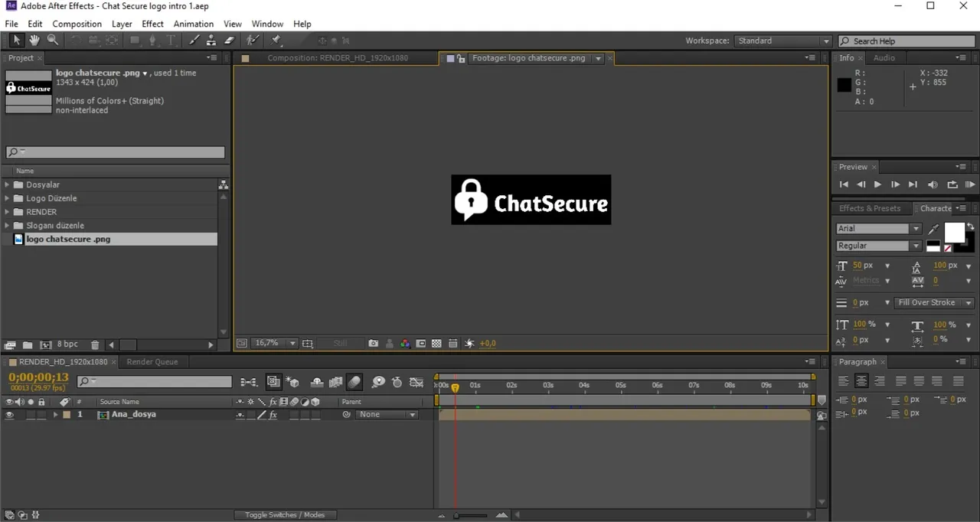Viewport: 980px width, 522px height.
Task: Open the Composition menu
Action: click(x=77, y=24)
